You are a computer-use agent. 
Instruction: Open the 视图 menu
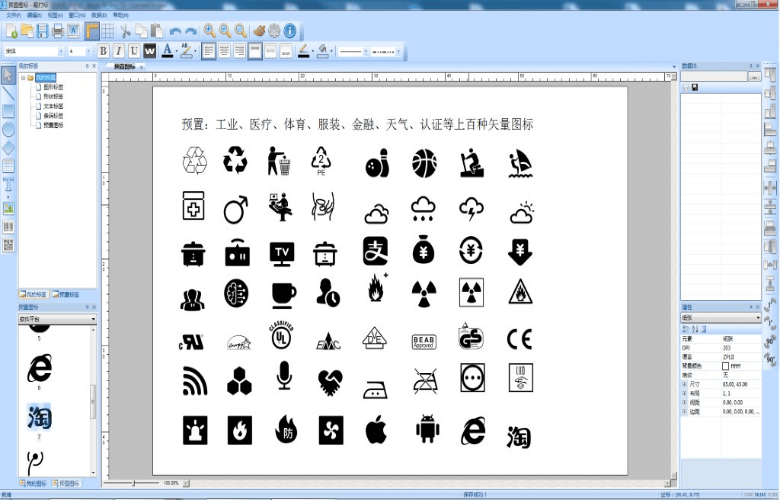pyautogui.click(x=55, y=15)
